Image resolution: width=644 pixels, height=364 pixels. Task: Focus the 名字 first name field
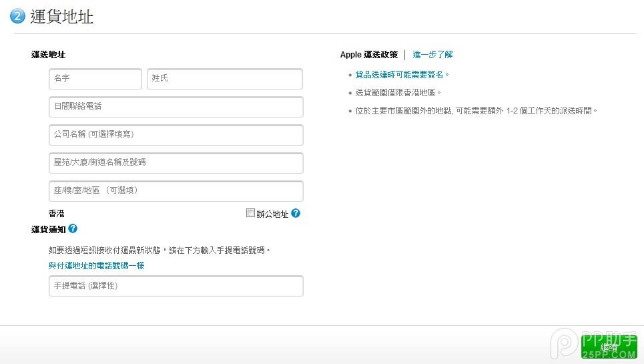point(95,79)
